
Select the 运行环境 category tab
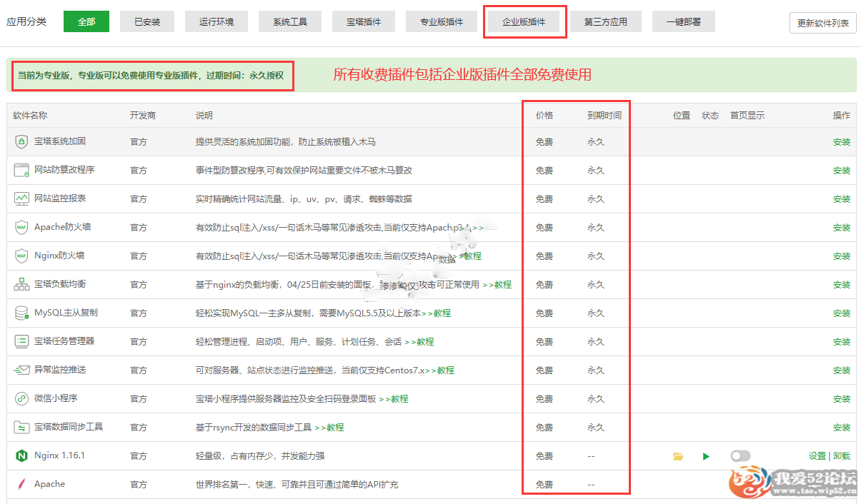[217, 21]
